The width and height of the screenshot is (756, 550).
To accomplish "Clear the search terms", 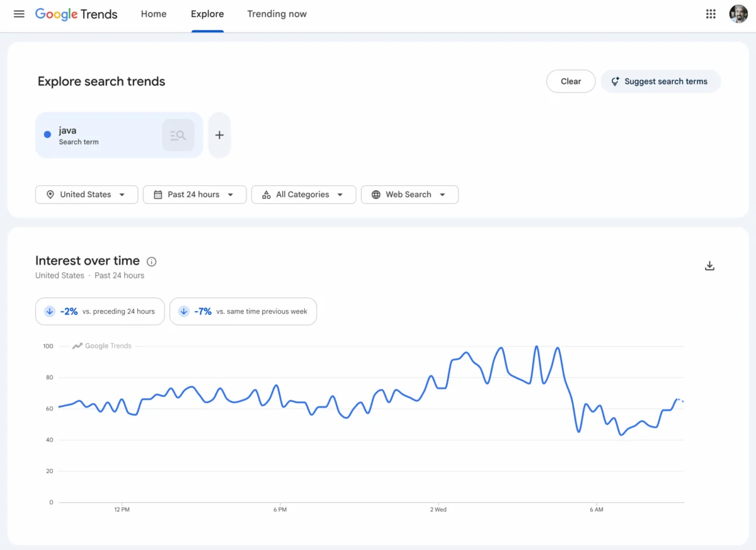I will [571, 81].
